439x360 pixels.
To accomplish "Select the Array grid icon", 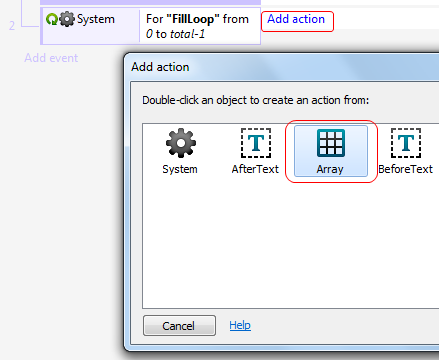I will click(x=331, y=143).
